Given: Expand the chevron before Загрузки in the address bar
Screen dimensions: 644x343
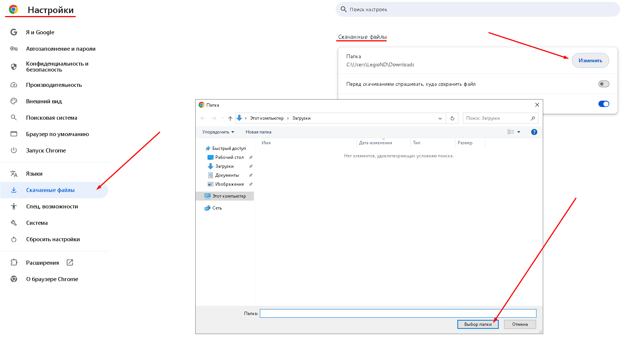Looking at the screenshot, I should click(x=288, y=118).
